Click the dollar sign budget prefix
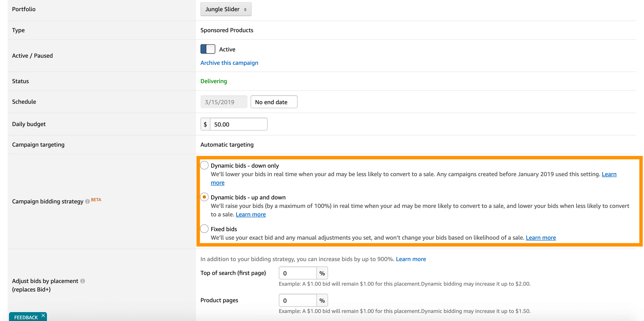This screenshot has height=321, width=644. (x=205, y=124)
